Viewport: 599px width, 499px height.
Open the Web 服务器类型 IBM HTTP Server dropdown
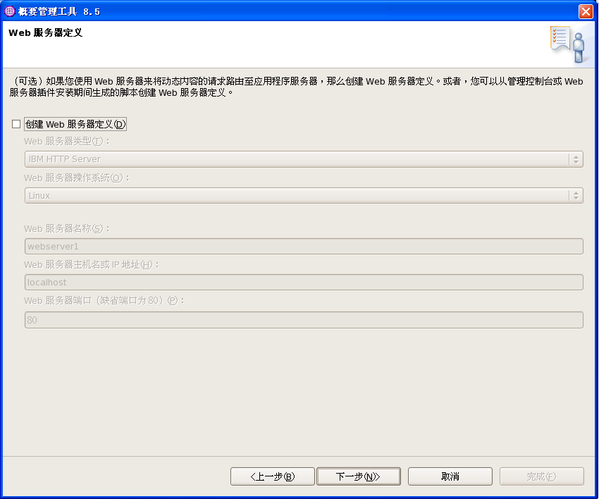click(x=304, y=159)
